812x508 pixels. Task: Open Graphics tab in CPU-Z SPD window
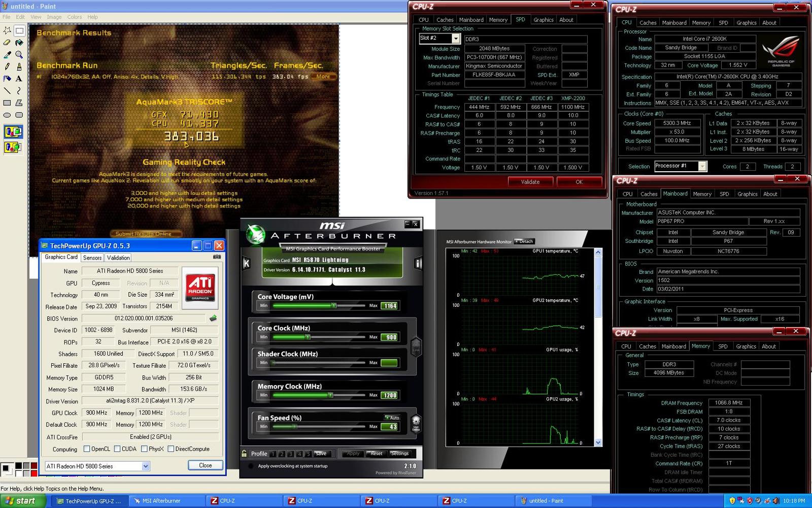tap(544, 20)
